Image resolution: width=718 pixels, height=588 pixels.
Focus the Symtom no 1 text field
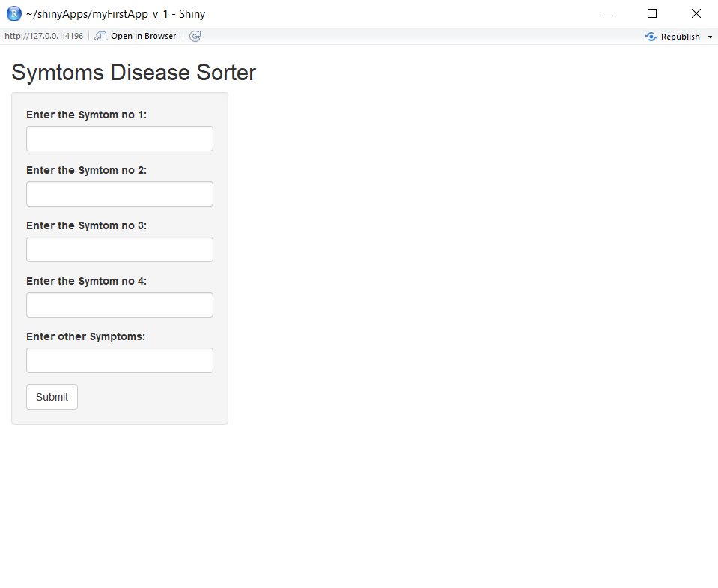pyautogui.click(x=120, y=139)
